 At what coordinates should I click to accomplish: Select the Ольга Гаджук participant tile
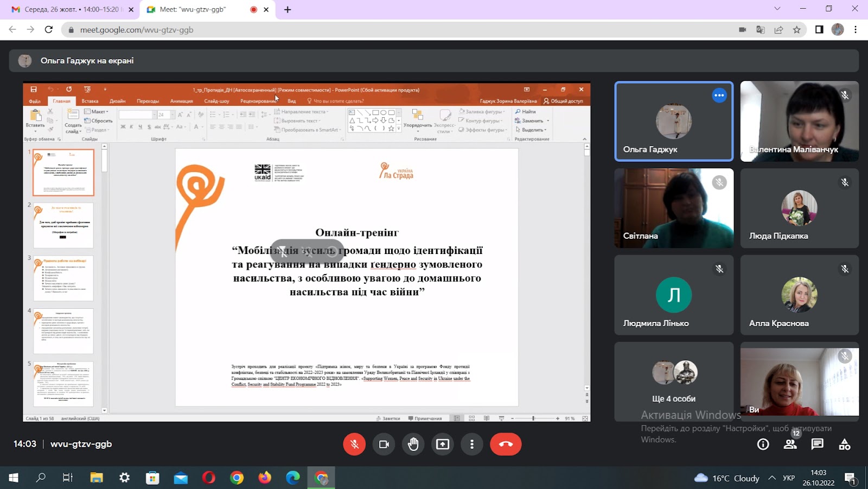(674, 121)
